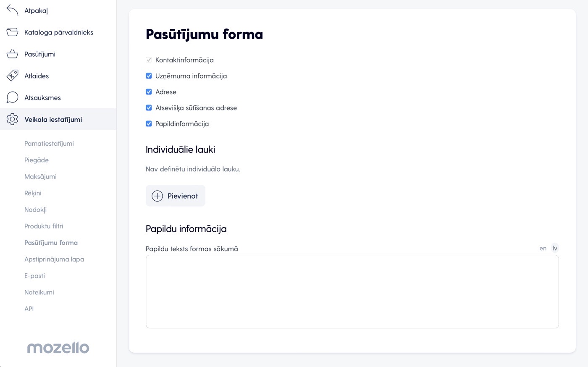Go to the Piegāde settings page
The width and height of the screenshot is (588, 367).
coord(37,160)
